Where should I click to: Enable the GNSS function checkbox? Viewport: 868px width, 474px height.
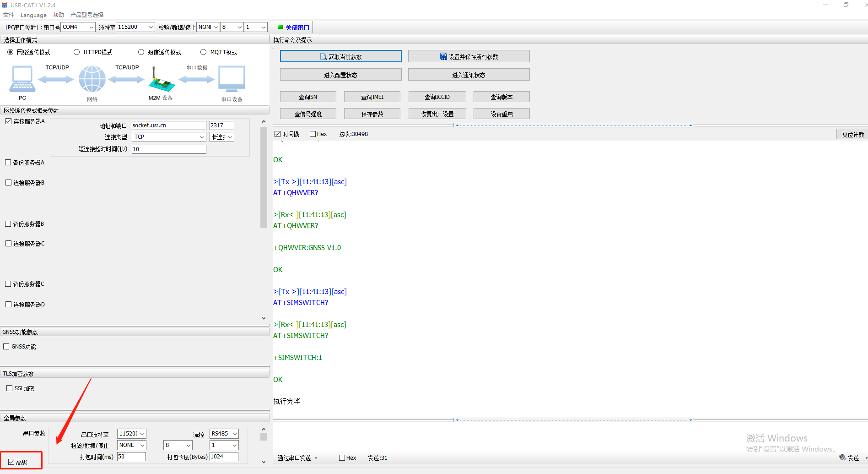pyautogui.click(x=6, y=347)
